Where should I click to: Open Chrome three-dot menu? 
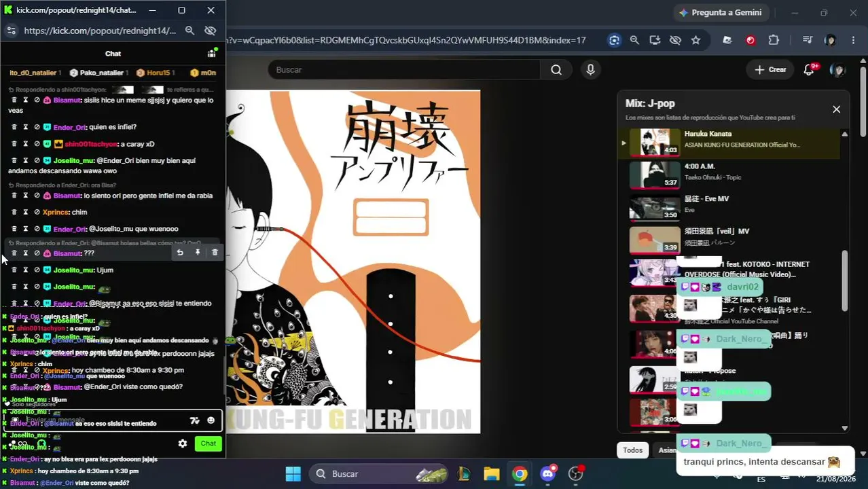click(x=853, y=40)
